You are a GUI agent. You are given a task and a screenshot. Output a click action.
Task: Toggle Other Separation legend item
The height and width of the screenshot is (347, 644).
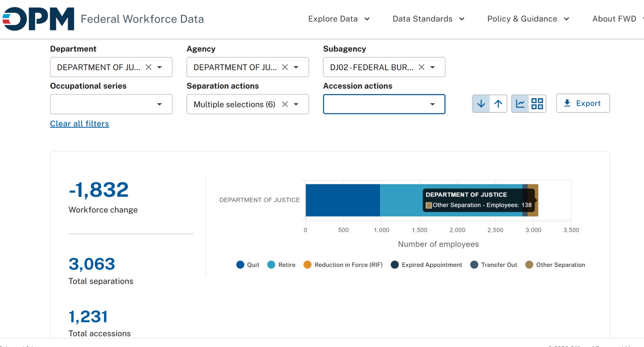click(x=555, y=265)
